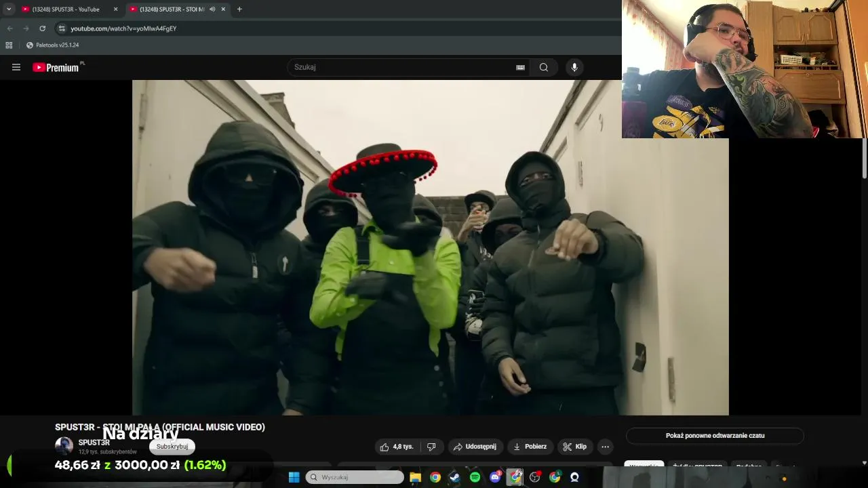The image size is (868, 488).
Task: Open the on-screen keyboard in search box
Action: pyautogui.click(x=520, y=67)
